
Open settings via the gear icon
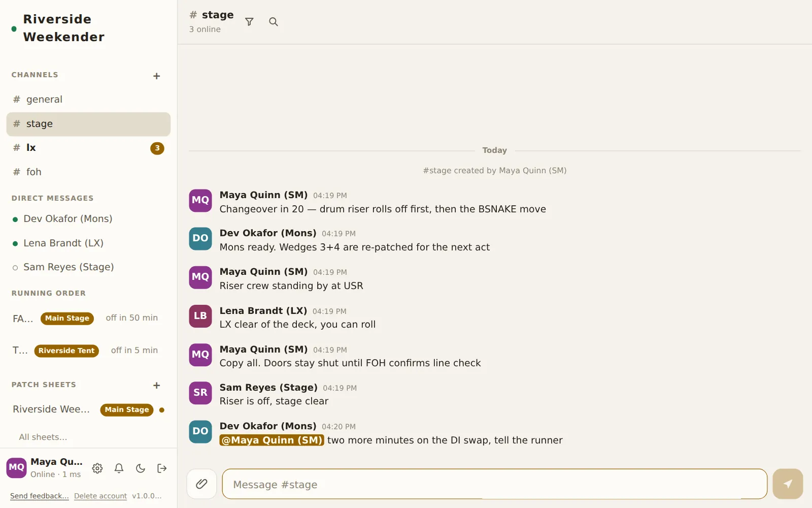[97, 468]
